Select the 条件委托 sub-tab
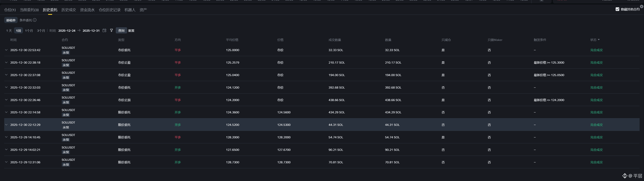 (26, 20)
